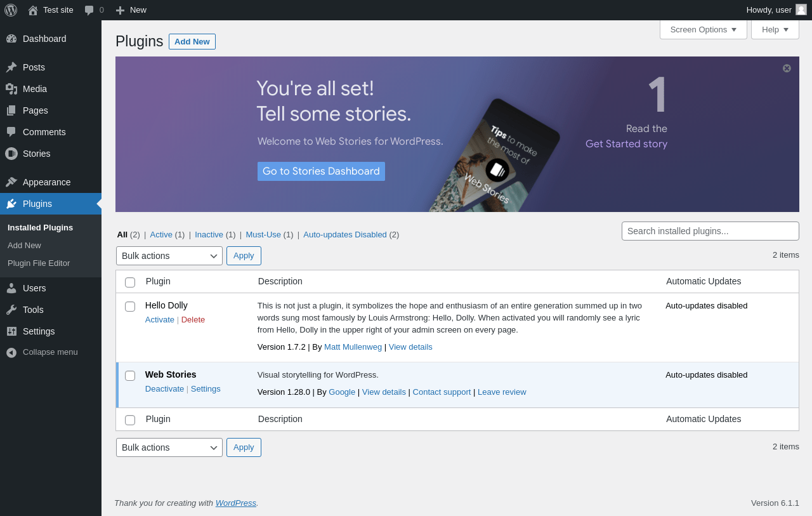
Task: View details of Hello Dolly plugin
Action: click(410, 347)
